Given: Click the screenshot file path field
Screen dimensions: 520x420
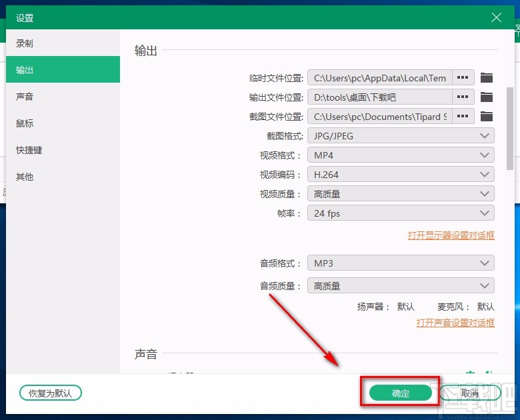Looking at the screenshot, I should pos(380,116).
